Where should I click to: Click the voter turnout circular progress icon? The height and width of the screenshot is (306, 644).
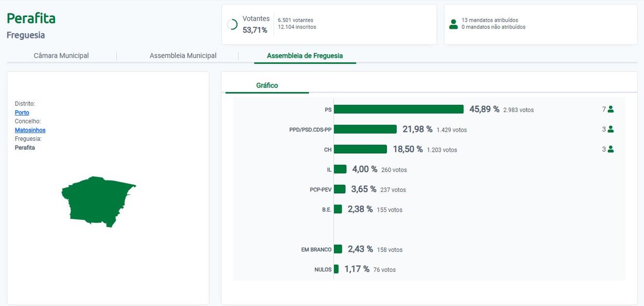(x=232, y=24)
